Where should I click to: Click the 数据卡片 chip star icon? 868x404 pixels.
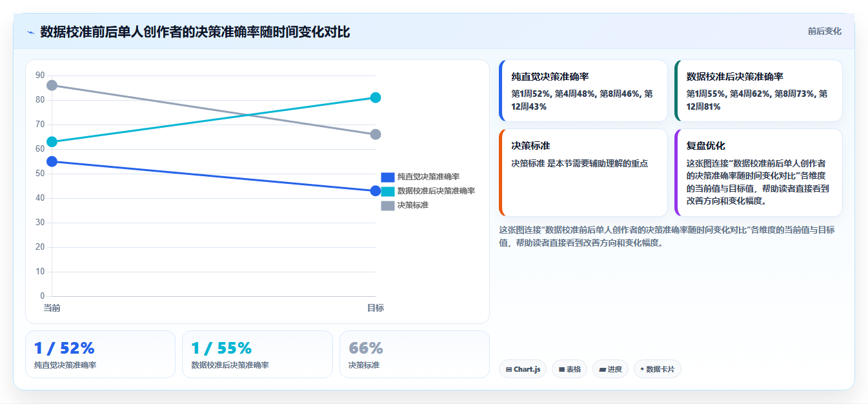(642, 370)
